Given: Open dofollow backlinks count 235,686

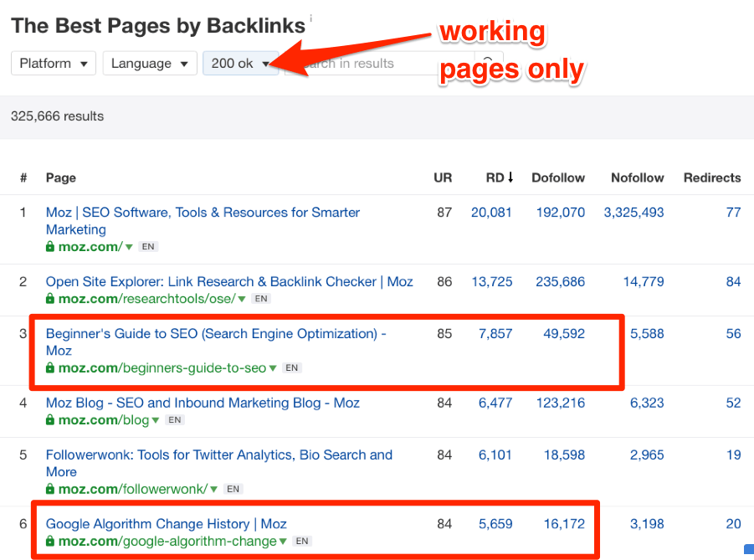Looking at the screenshot, I should pos(561,281).
